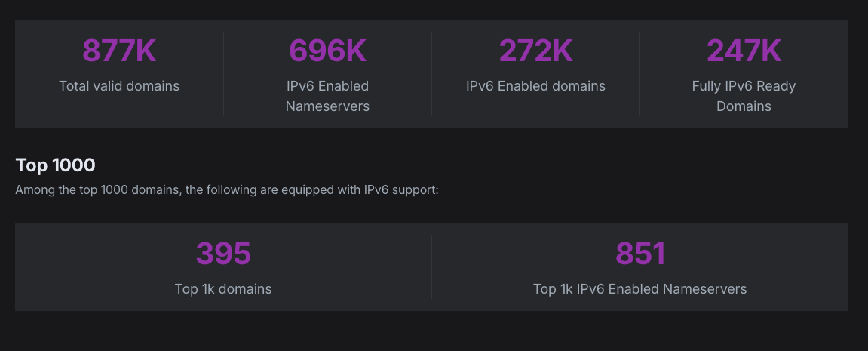Screen dimensions: 868x351
Task: Click the 696K nameservers statistic
Action: tap(327, 51)
